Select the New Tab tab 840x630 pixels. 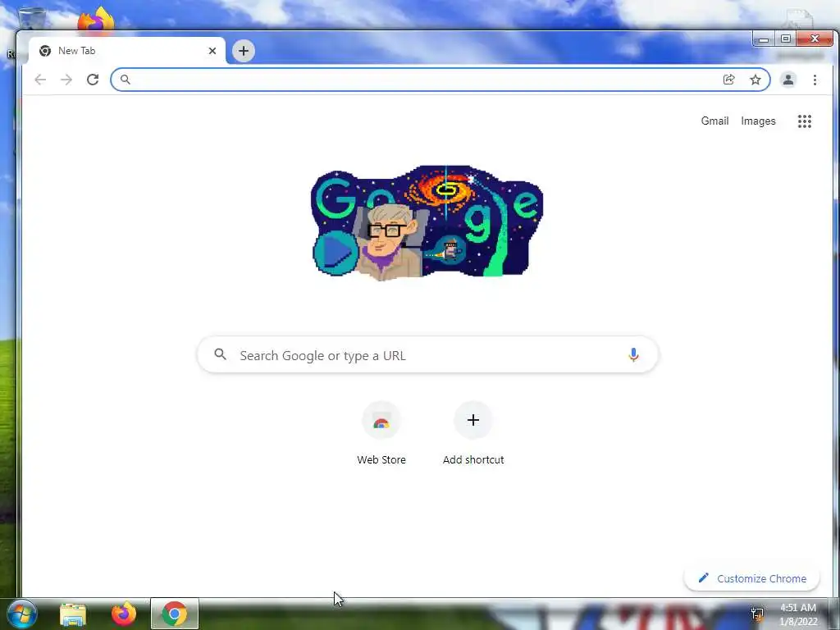[x=127, y=51]
